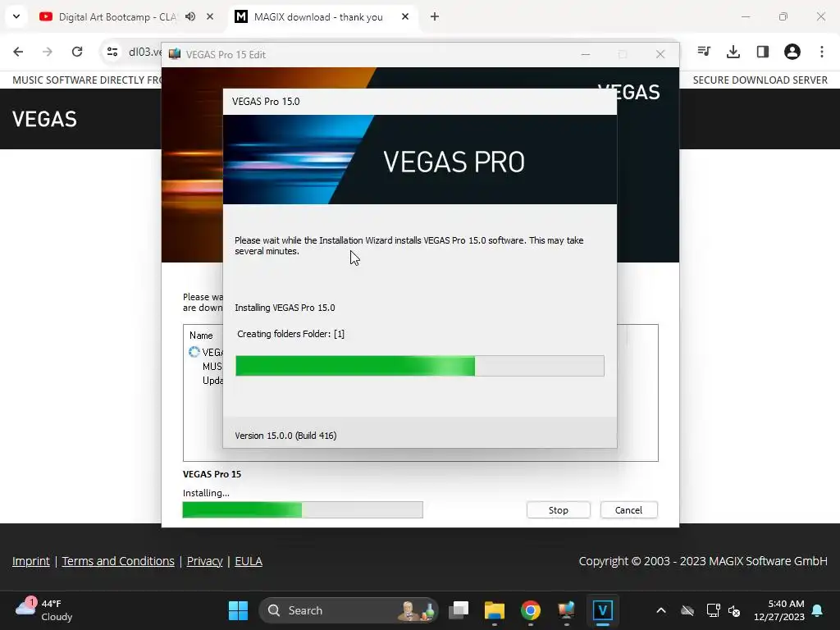Click the Name column header
This screenshot has width=840, height=630.
pyautogui.click(x=201, y=336)
